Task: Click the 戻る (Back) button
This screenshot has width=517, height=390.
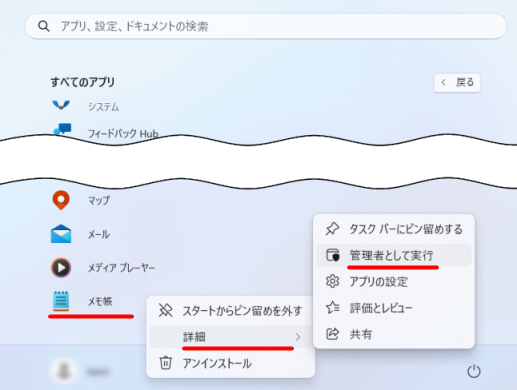Action: (457, 82)
